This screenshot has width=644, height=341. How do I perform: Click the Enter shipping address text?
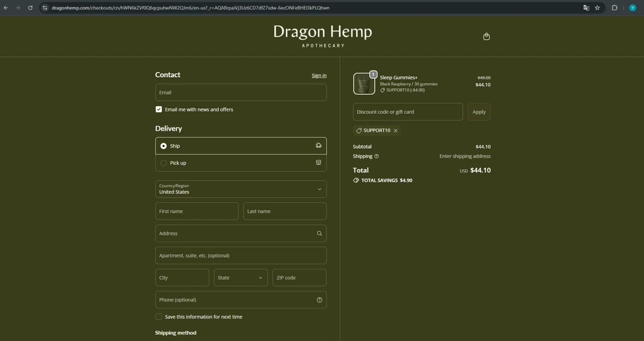465,156
